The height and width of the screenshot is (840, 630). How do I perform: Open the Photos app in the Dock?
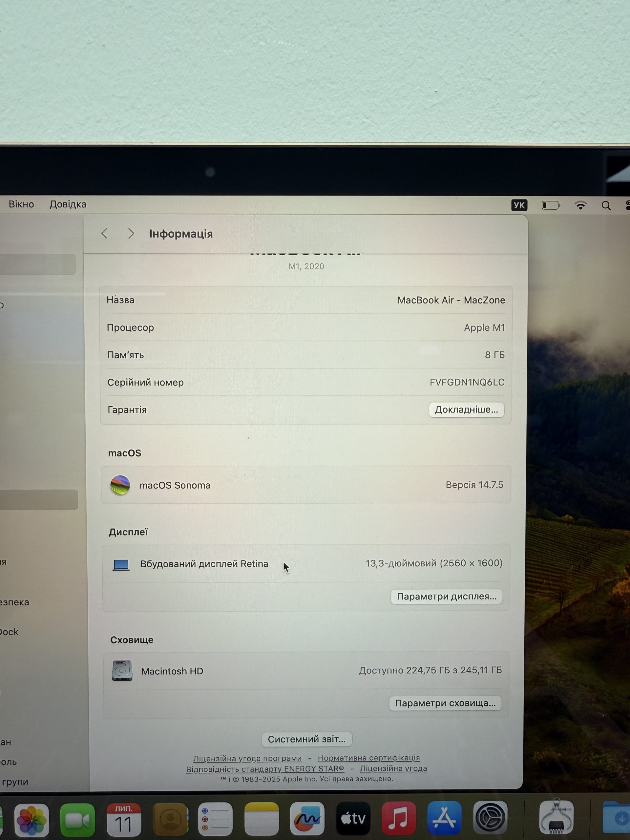31,820
